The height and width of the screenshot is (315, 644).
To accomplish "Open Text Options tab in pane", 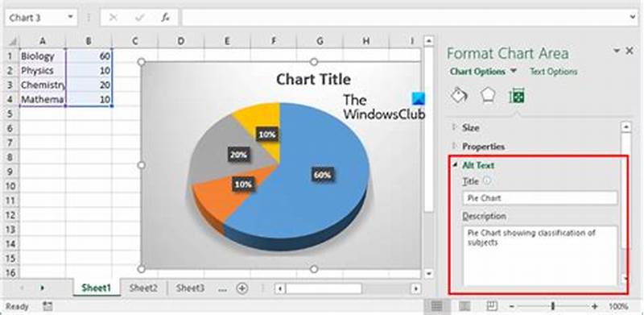I will tap(553, 72).
